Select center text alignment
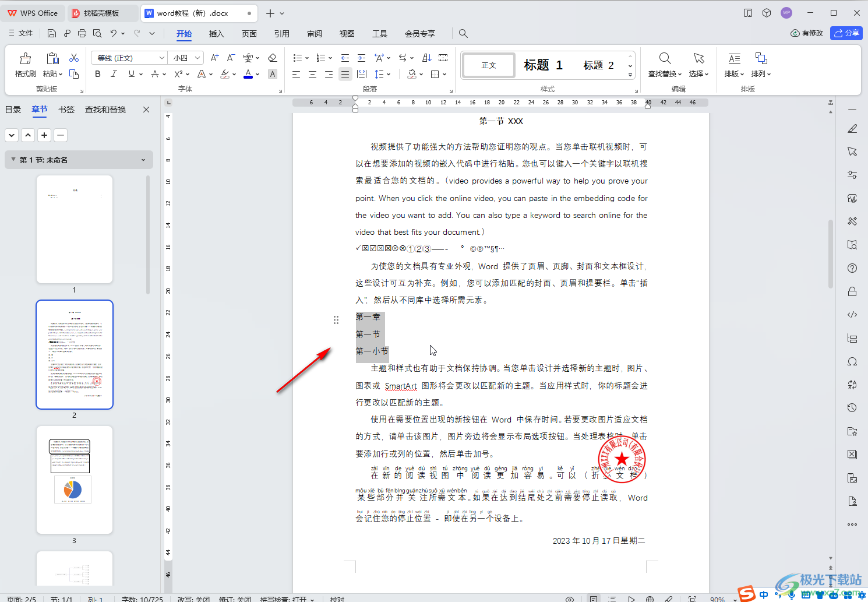The height and width of the screenshot is (602, 868). pos(312,74)
